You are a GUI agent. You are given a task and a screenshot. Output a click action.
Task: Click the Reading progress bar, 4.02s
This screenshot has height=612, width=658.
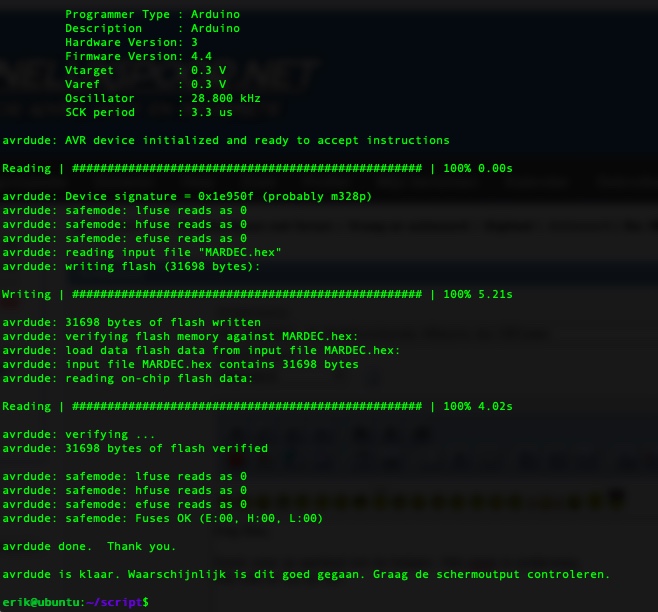(257, 406)
